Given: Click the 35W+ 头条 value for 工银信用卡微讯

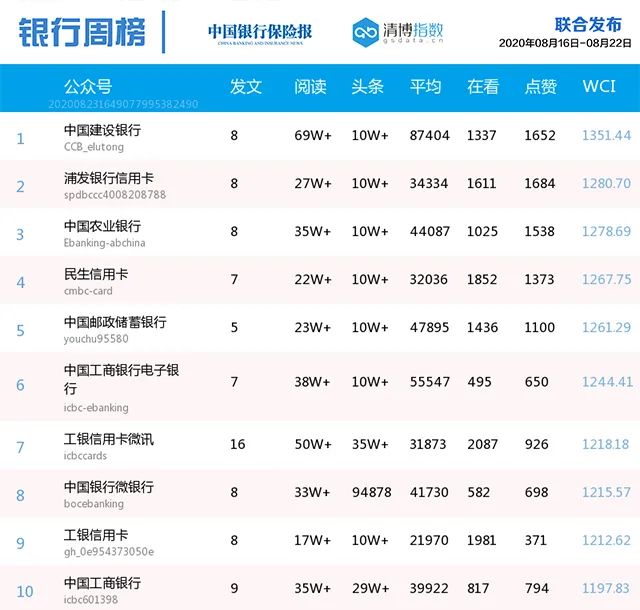Looking at the screenshot, I should click(x=370, y=444).
